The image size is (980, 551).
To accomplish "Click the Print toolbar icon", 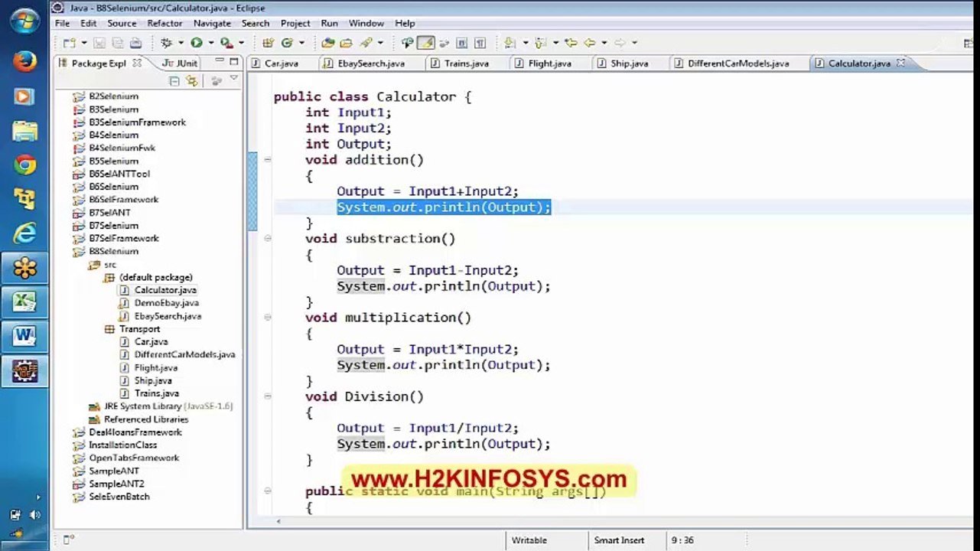I will 136,43.
